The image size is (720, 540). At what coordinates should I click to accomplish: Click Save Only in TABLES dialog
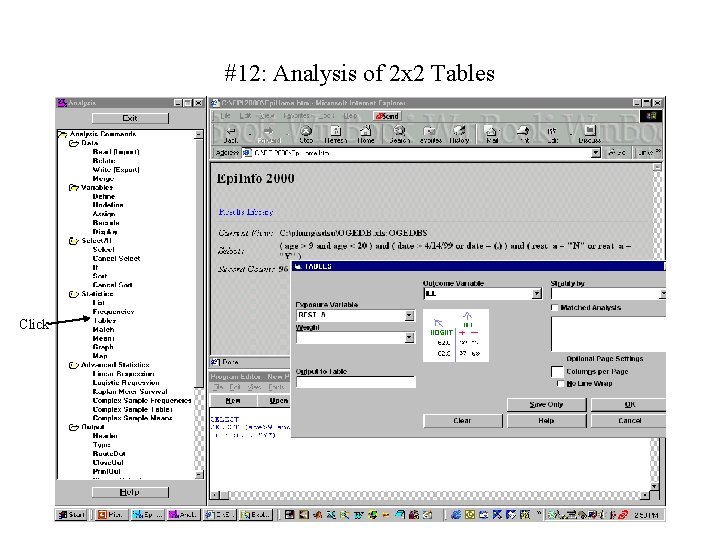(546, 405)
